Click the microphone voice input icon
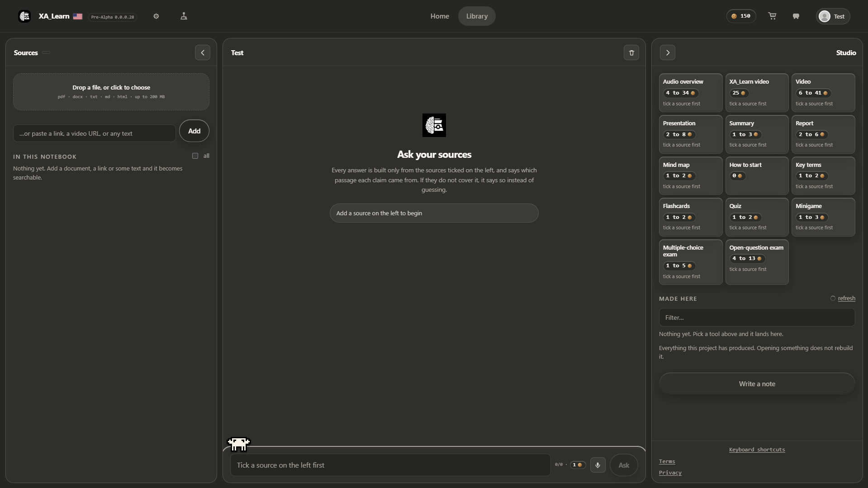868x488 pixels. coord(598,465)
